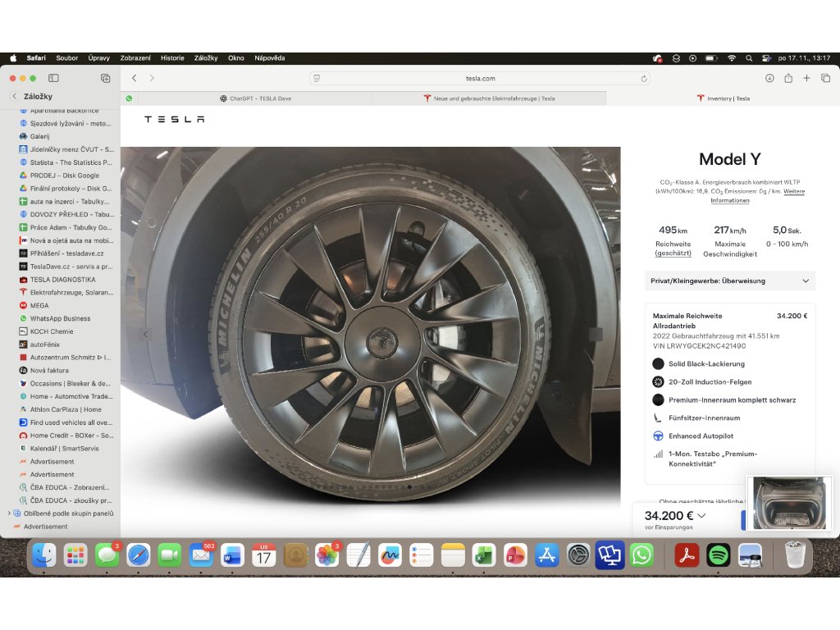The width and height of the screenshot is (840, 630).
Task: Switch to ChatGPT - TESLA Dave tab
Action: (x=256, y=98)
